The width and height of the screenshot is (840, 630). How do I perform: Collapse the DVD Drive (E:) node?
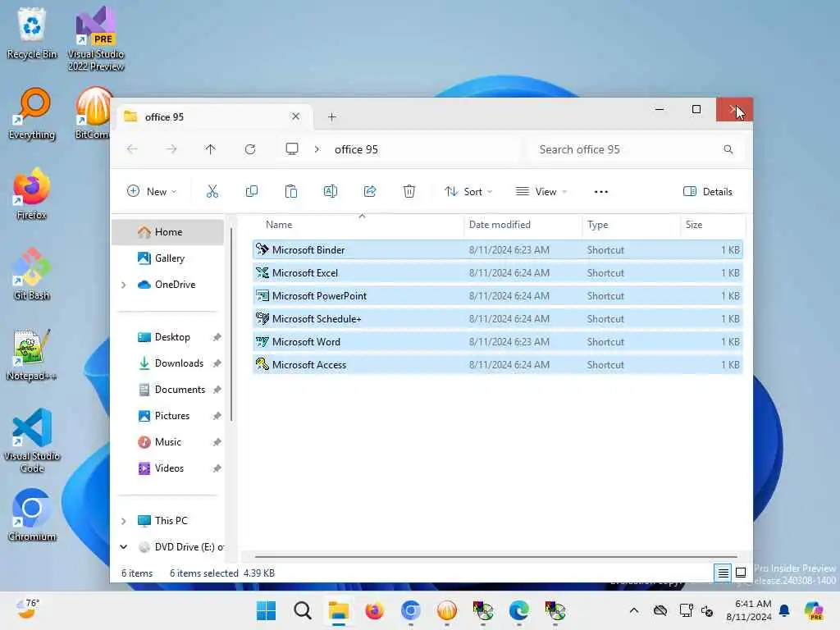click(x=123, y=547)
